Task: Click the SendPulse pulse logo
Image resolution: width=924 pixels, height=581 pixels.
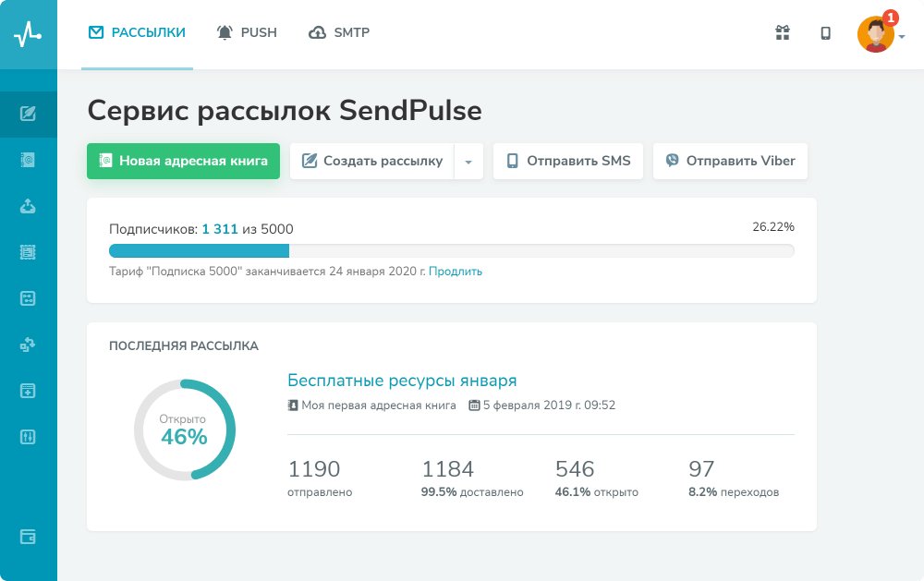Action: 28,34
